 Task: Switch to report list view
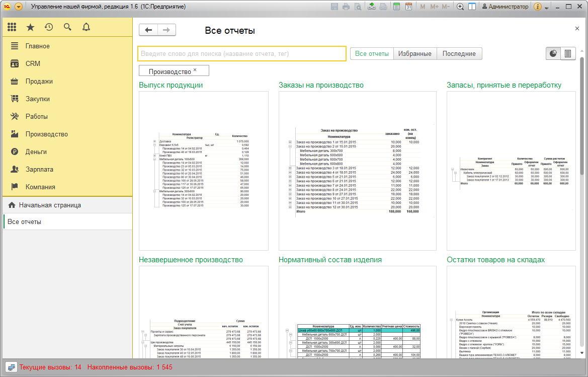pyautogui.click(x=568, y=54)
